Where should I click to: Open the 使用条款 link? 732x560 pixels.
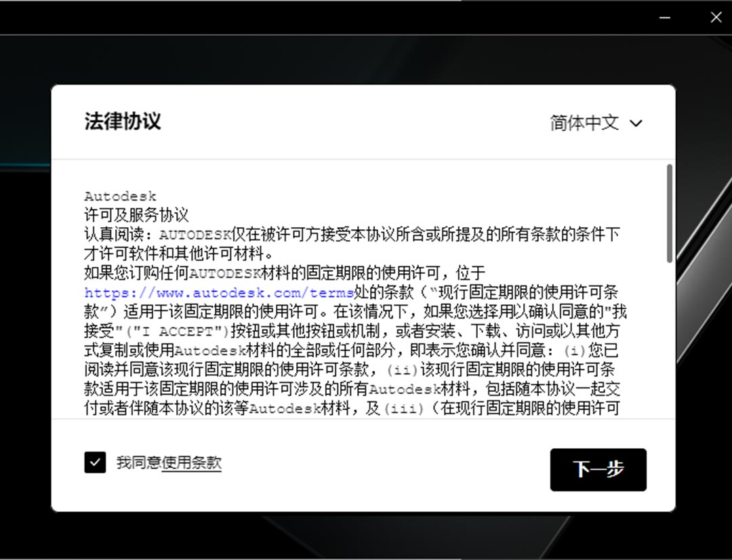(192, 463)
